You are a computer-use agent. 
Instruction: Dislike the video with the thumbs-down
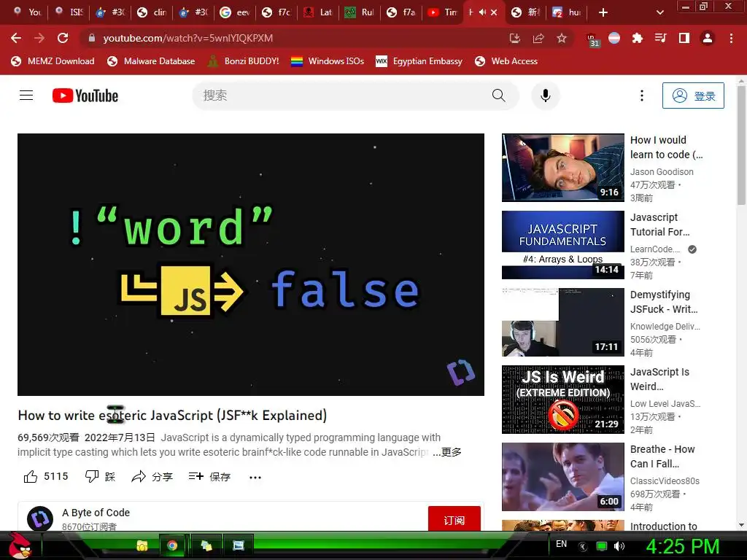coord(100,477)
